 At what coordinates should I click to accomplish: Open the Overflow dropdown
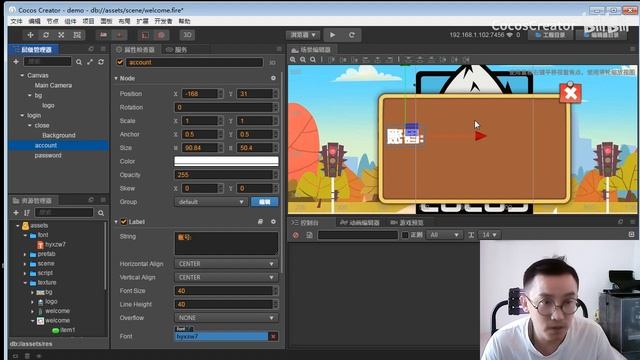226,318
